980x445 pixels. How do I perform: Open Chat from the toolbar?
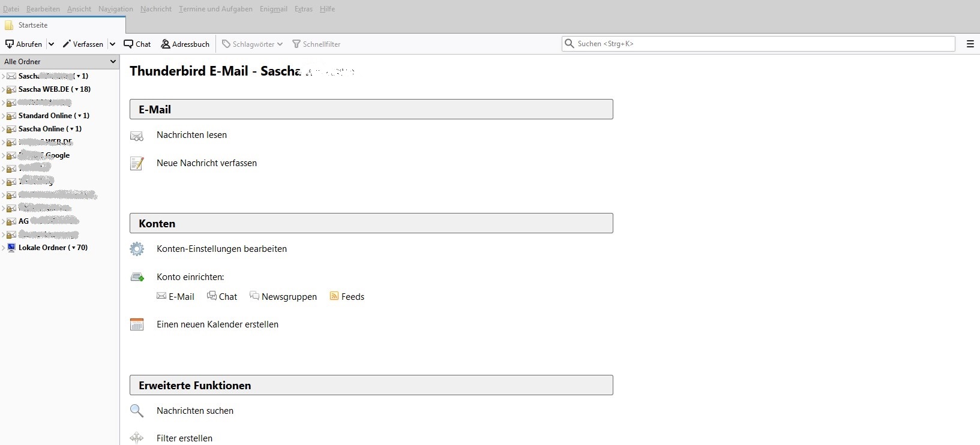coord(137,44)
